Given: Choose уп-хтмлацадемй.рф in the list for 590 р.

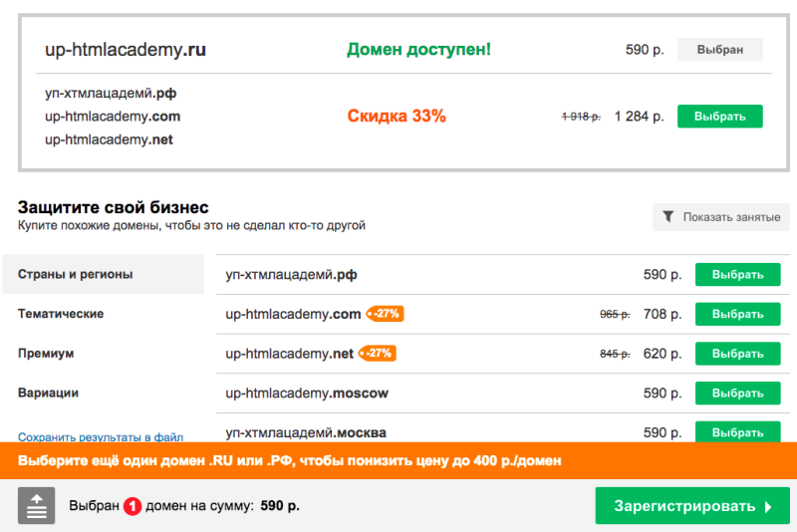Looking at the screenshot, I should point(737,275).
